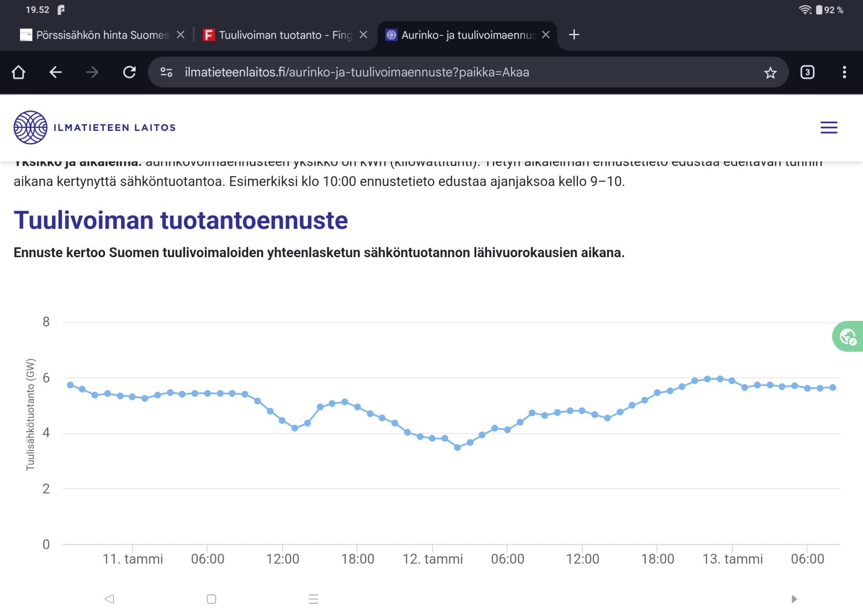Click the site info icon in address bar
The height and width of the screenshot is (616, 863).
[x=166, y=72]
